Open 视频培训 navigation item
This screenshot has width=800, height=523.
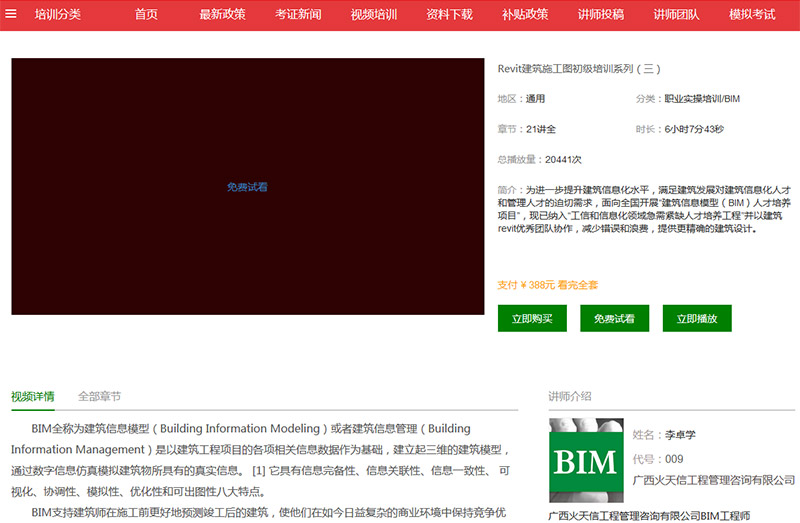point(374,14)
